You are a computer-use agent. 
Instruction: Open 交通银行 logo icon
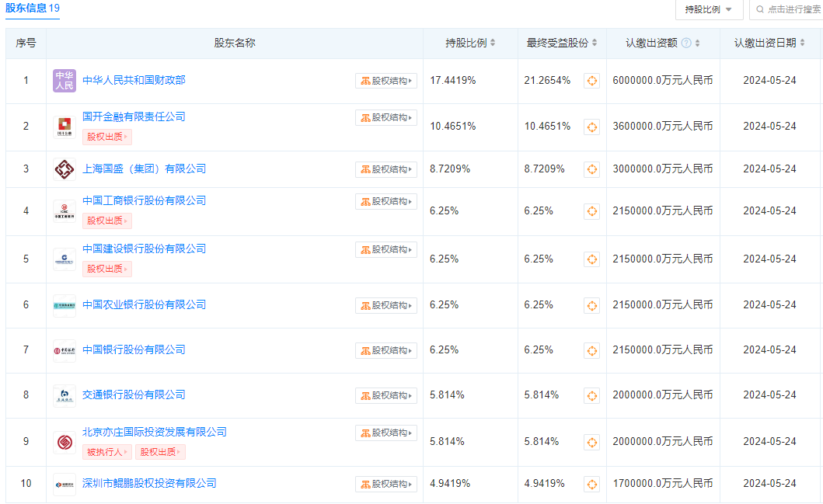(65, 395)
